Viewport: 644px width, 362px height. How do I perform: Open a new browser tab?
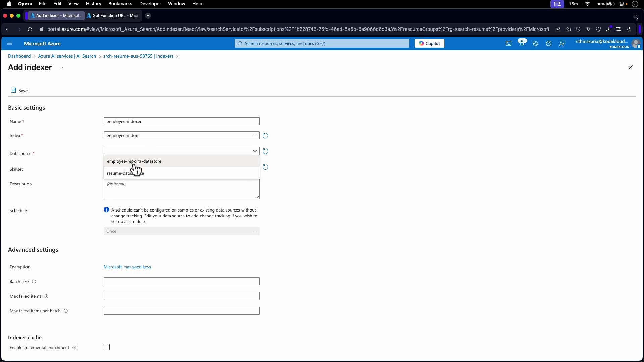click(148, 16)
